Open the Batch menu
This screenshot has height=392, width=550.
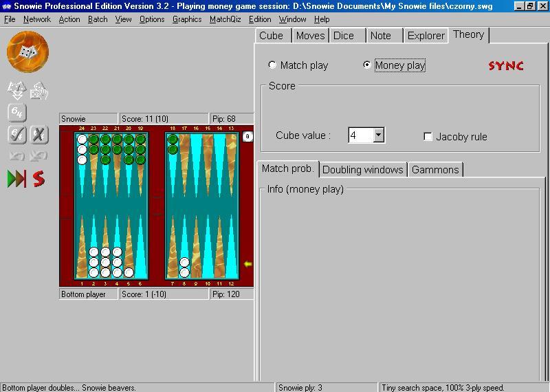[x=98, y=19]
